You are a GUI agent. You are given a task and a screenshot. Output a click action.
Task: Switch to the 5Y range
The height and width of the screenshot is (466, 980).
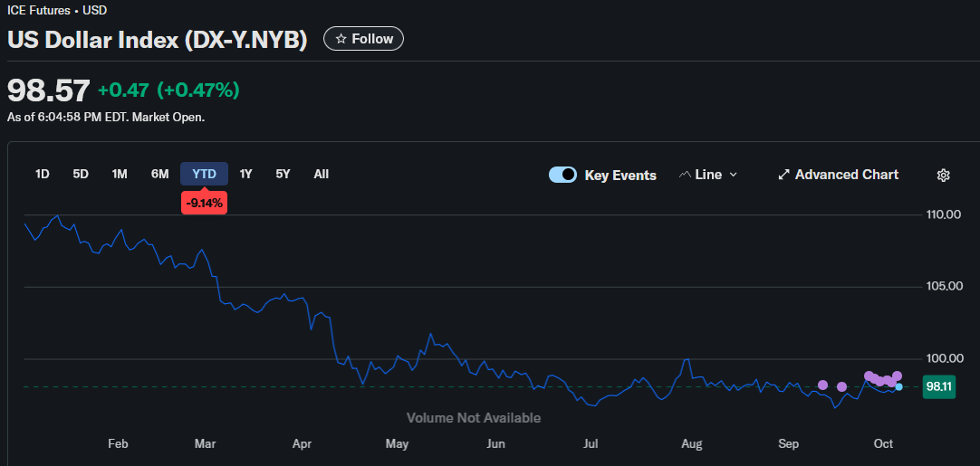coord(283,174)
